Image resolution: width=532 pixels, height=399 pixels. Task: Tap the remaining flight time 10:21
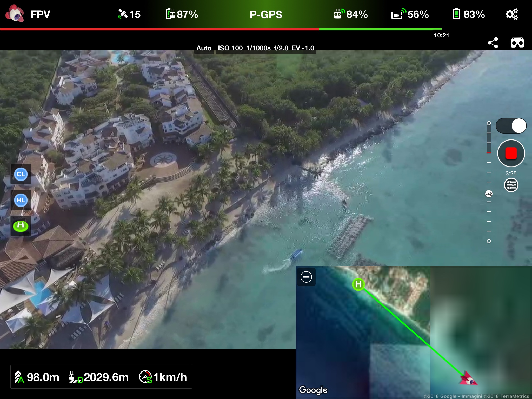click(441, 35)
